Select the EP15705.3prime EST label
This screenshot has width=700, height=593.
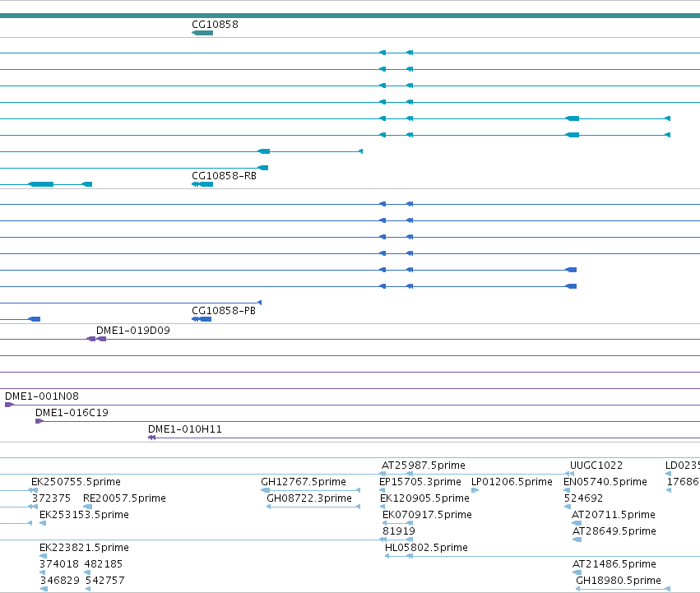(420, 482)
